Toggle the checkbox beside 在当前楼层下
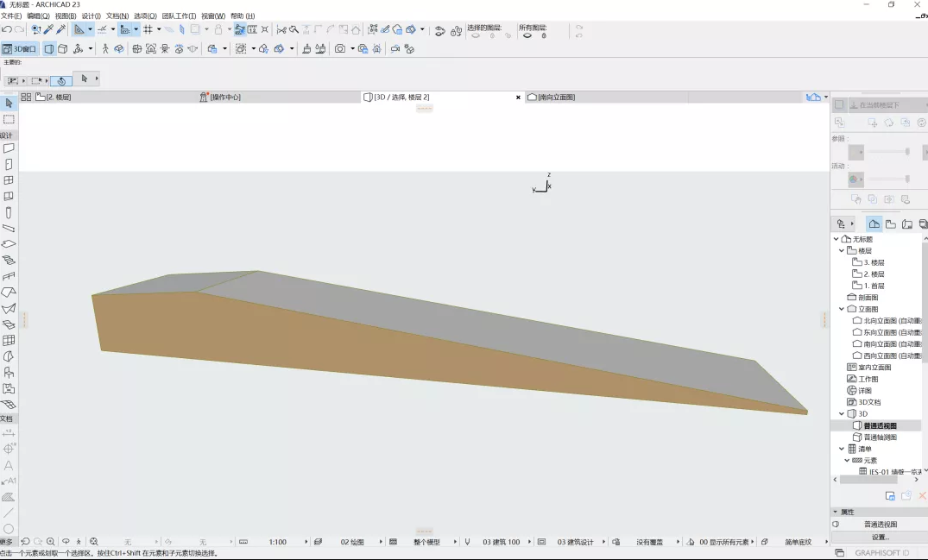The image size is (928, 560). [x=838, y=105]
